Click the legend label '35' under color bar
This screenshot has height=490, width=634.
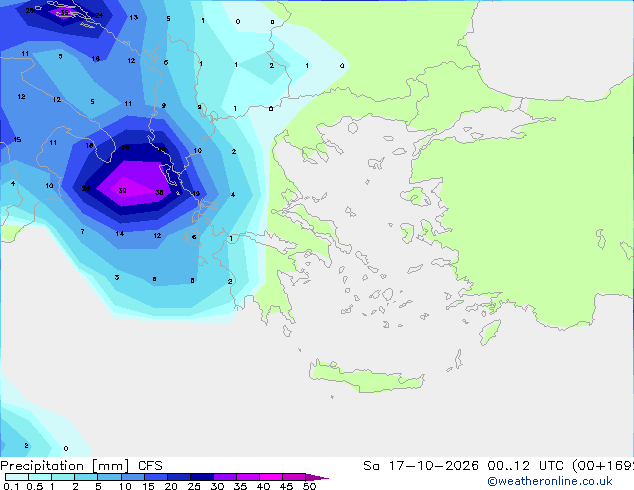click(240, 486)
